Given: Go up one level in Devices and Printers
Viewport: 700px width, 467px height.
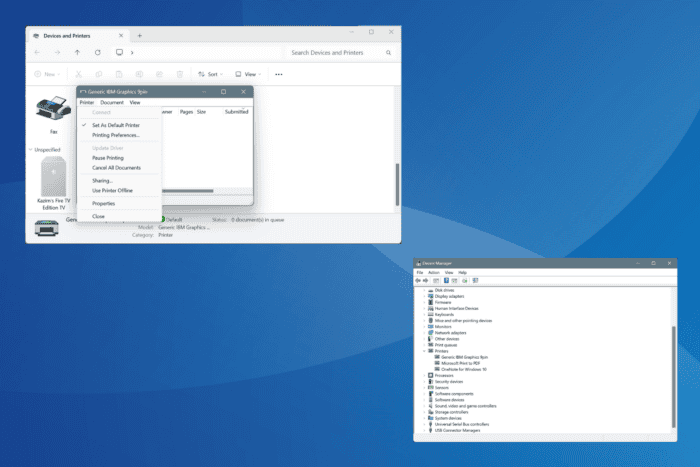Looking at the screenshot, I should [77, 53].
